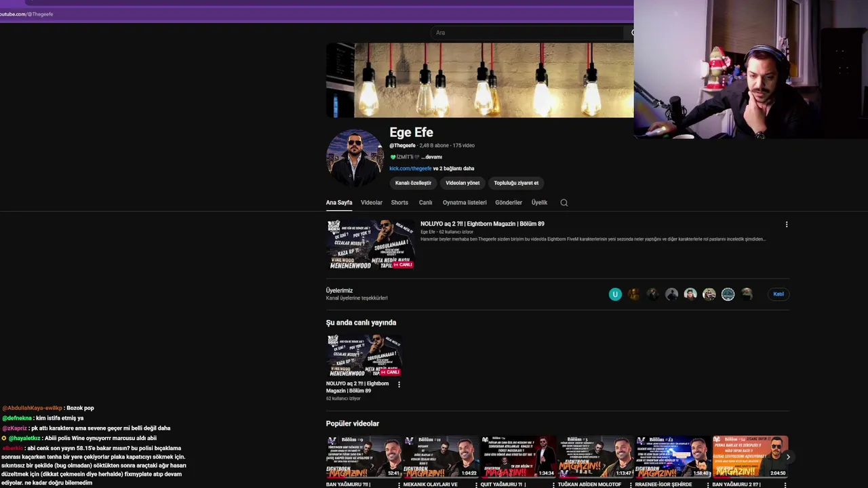Switch to the Videolar tab

[x=372, y=203]
